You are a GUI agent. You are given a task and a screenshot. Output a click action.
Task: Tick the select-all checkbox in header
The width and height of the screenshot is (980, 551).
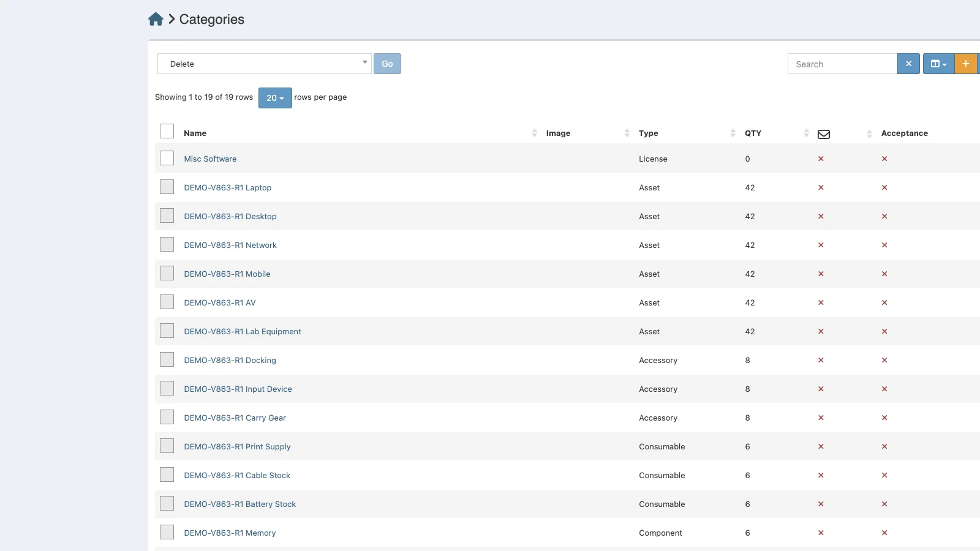pyautogui.click(x=167, y=131)
